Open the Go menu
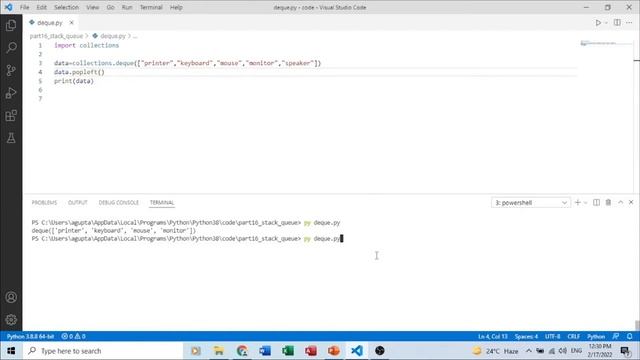The width and height of the screenshot is (640, 360). coord(110,7)
